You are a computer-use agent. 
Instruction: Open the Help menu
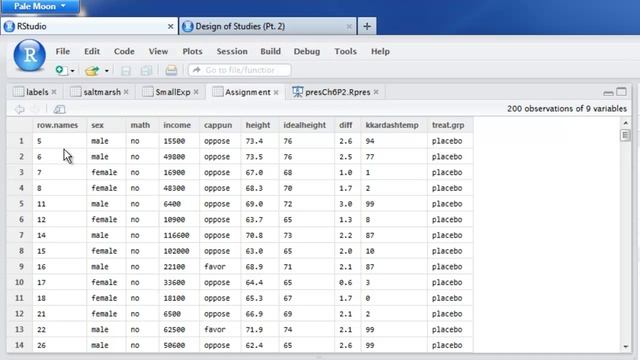click(380, 51)
